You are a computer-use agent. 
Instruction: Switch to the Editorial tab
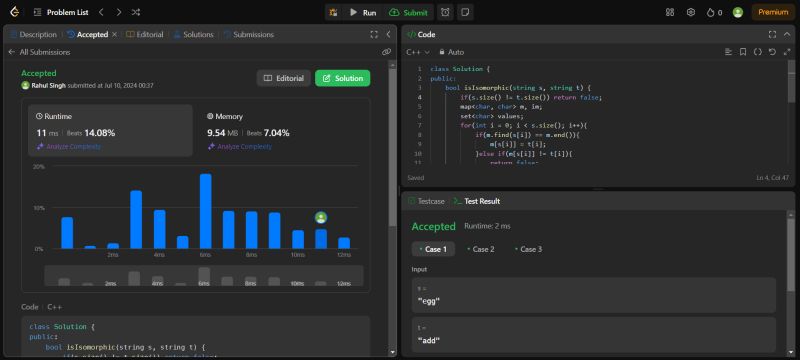[x=145, y=35]
